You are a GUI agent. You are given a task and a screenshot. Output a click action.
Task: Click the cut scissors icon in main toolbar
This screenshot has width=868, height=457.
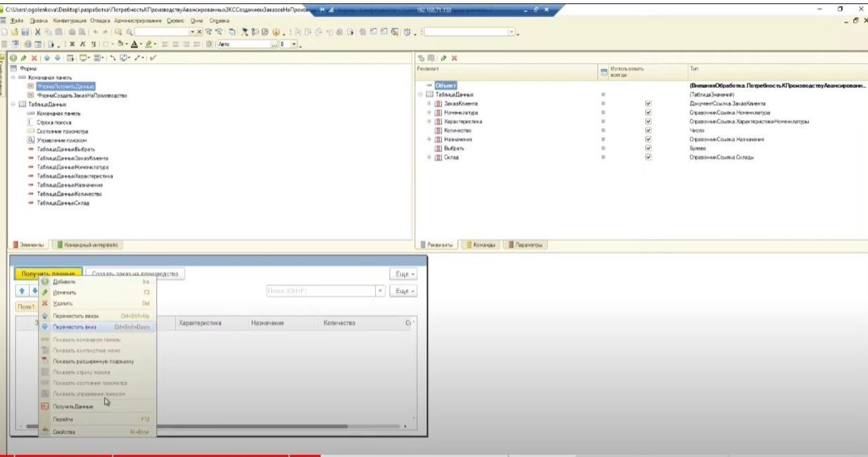coord(38,32)
